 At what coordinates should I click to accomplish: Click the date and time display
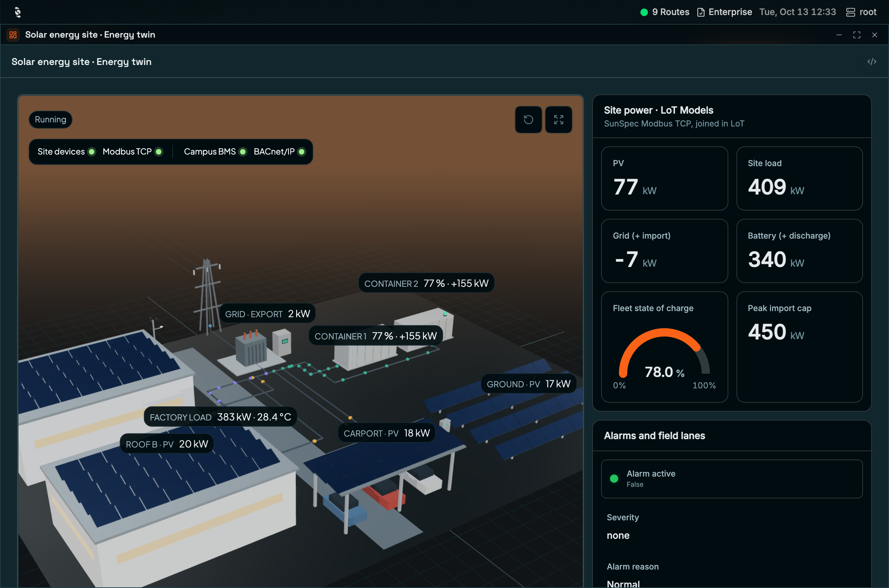click(797, 12)
